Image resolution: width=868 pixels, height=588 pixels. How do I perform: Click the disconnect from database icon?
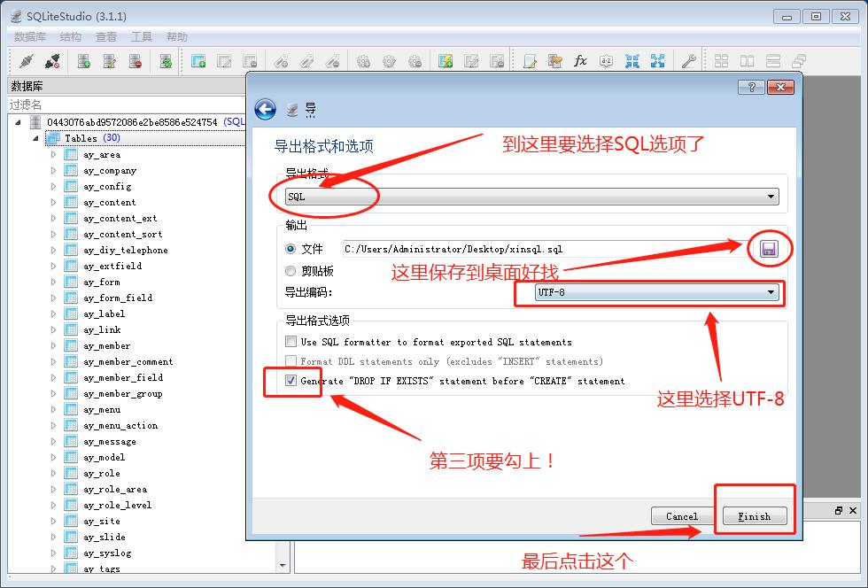tap(52, 61)
